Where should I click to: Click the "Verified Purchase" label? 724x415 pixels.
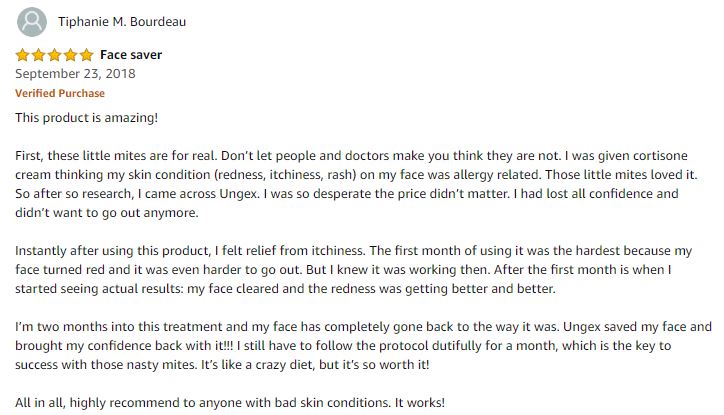[x=60, y=93]
